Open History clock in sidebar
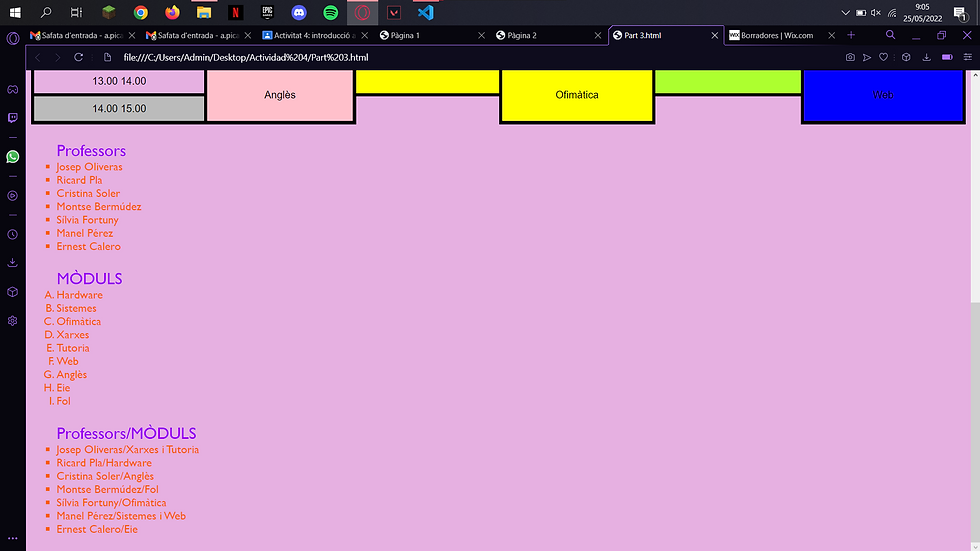 [12, 234]
